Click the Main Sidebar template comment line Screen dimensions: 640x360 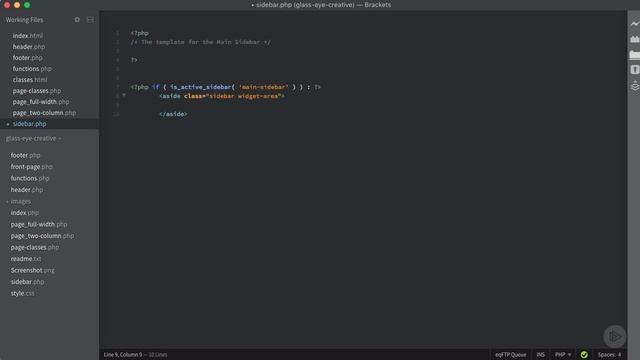point(200,42)
